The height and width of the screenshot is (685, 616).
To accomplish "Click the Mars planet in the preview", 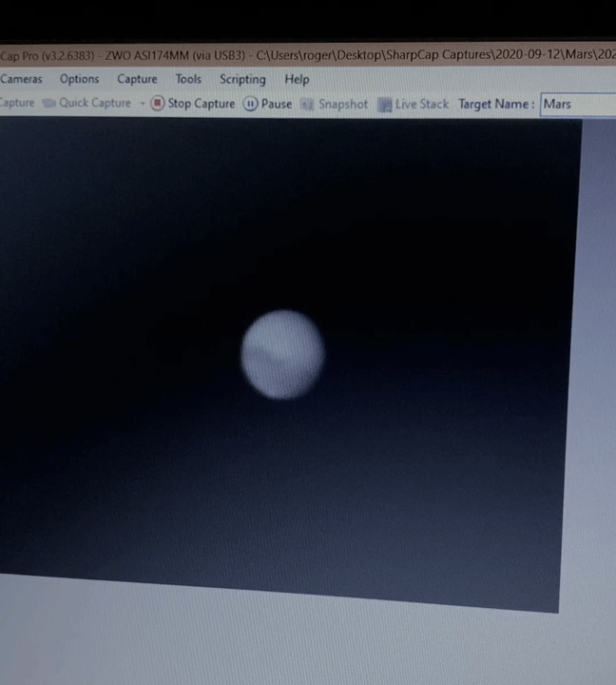I will [x=282, y=354].
